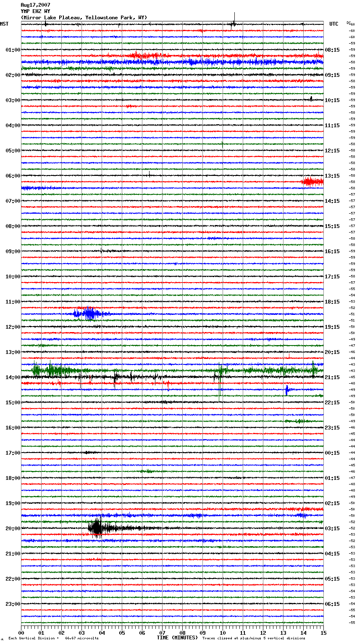Click the 15:15 UTC row label
This screenshot has height=644, width=357.
pyautogui.click(x=332, y=226)
